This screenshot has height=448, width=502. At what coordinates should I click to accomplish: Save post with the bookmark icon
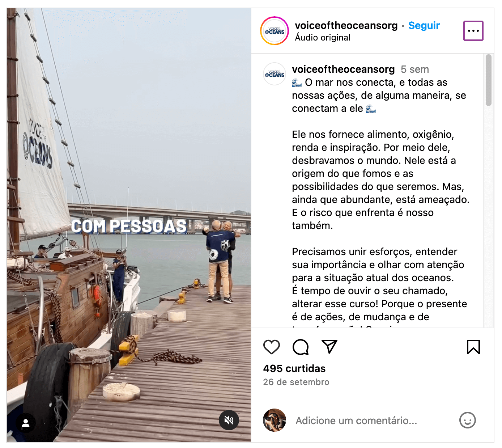(x=473, y=347)
